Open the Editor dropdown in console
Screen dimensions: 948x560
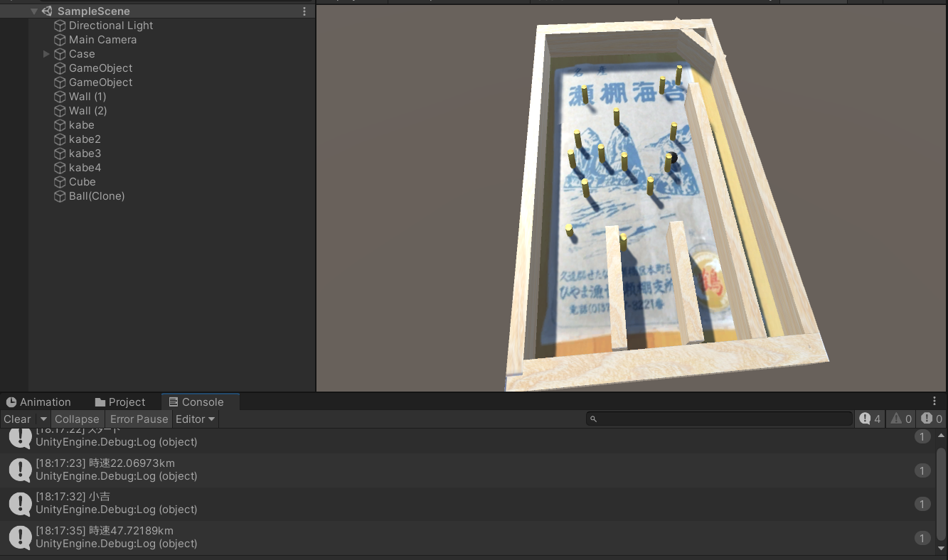196,419
